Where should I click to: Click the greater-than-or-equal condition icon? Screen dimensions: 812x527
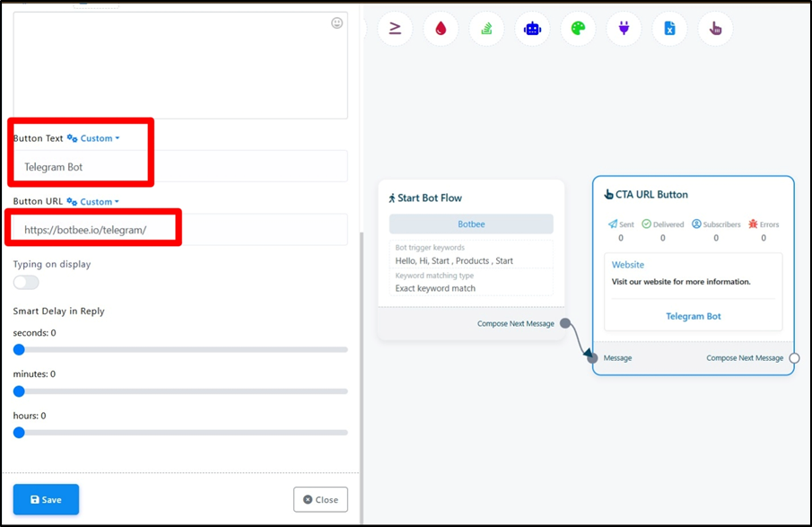point(395,29)
